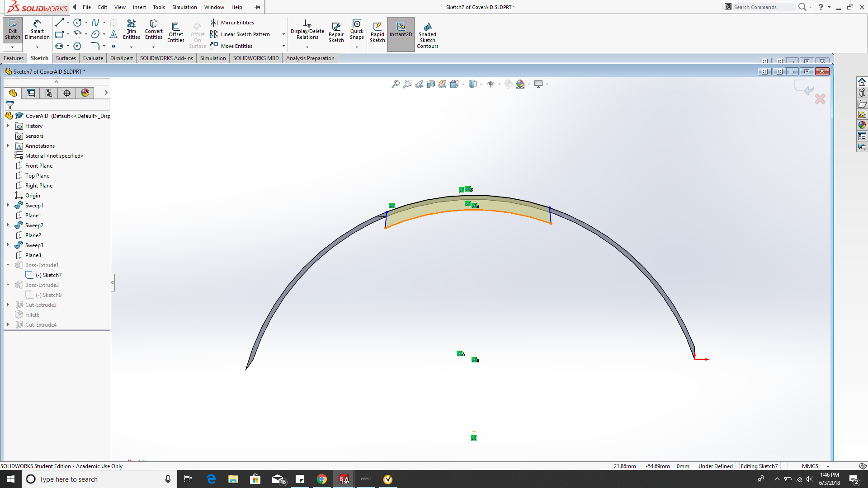Click Repair Sketch tool
Screen dimensions: 868x488
tap(336, 33)
